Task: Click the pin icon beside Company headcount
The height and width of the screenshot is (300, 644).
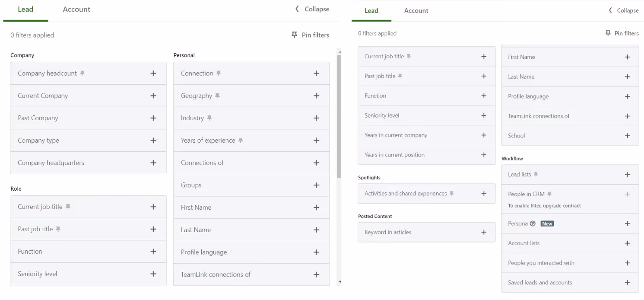Action: 82,73
